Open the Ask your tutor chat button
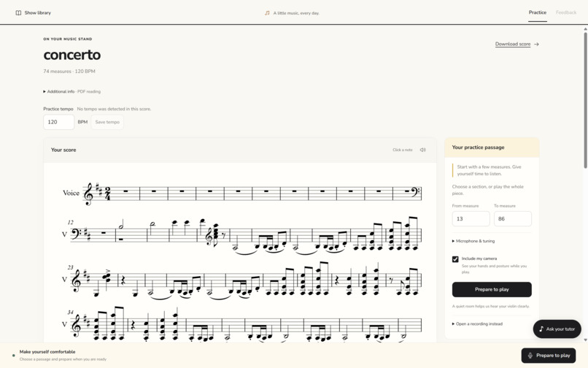The height and width of the screenshot is (368, 588). pyautogui.click(x=557, y=329)
